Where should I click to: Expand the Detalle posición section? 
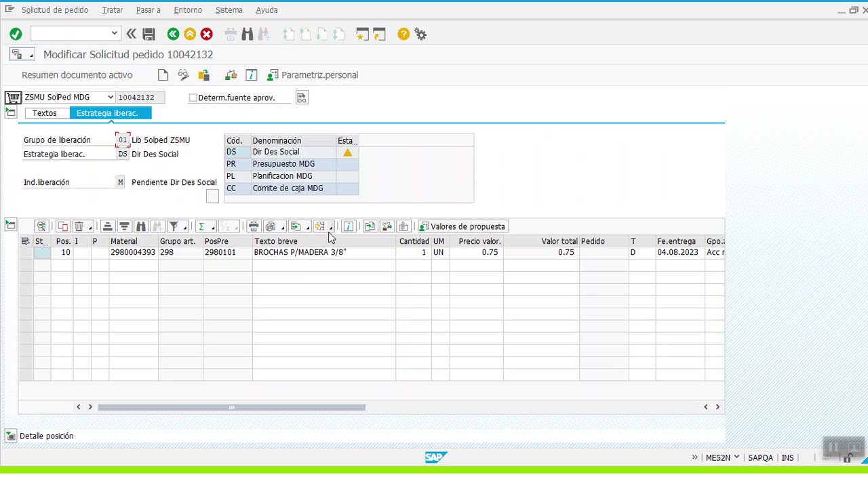click(11, 436)
